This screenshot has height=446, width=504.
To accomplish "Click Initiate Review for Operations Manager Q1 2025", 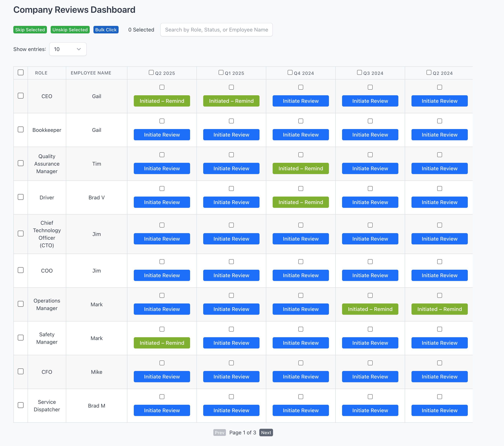I will pos(231,309).
